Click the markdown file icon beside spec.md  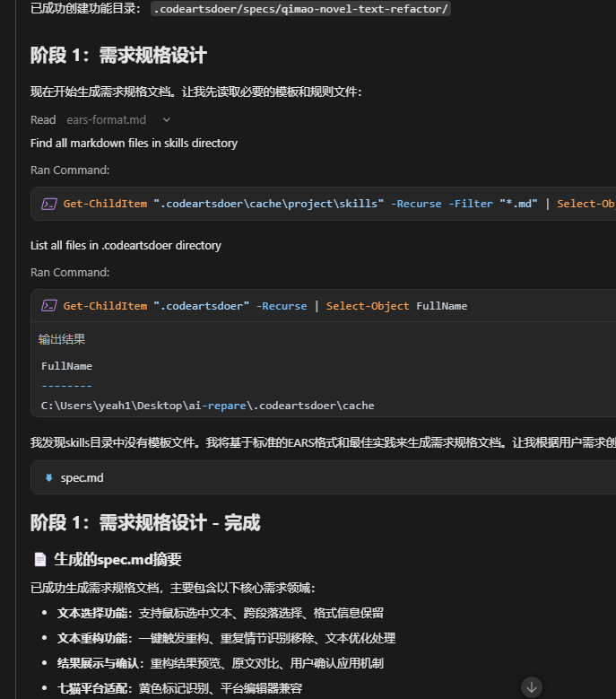coord(48,478)
